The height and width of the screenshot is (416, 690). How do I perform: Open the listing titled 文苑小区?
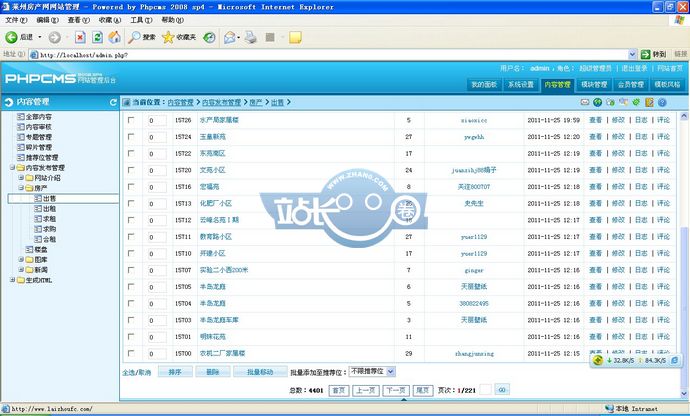213,170
